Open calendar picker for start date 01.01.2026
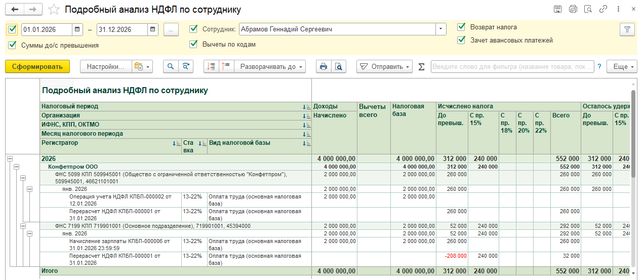The image size is (644, 280). coord(77,29)
